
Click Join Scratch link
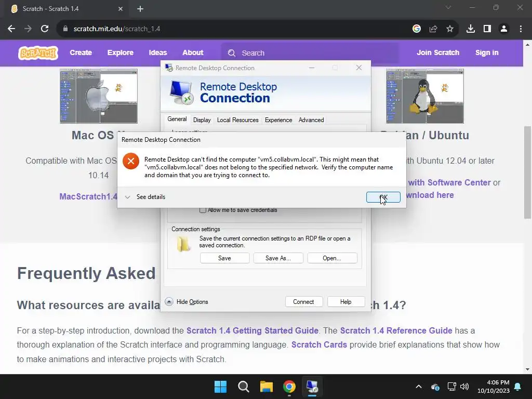[437, 52]
